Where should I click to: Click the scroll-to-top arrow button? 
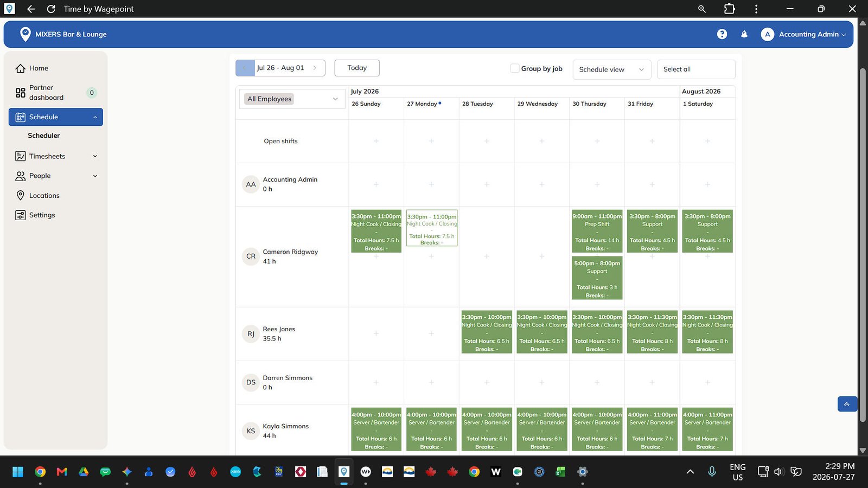pos(847,404)
